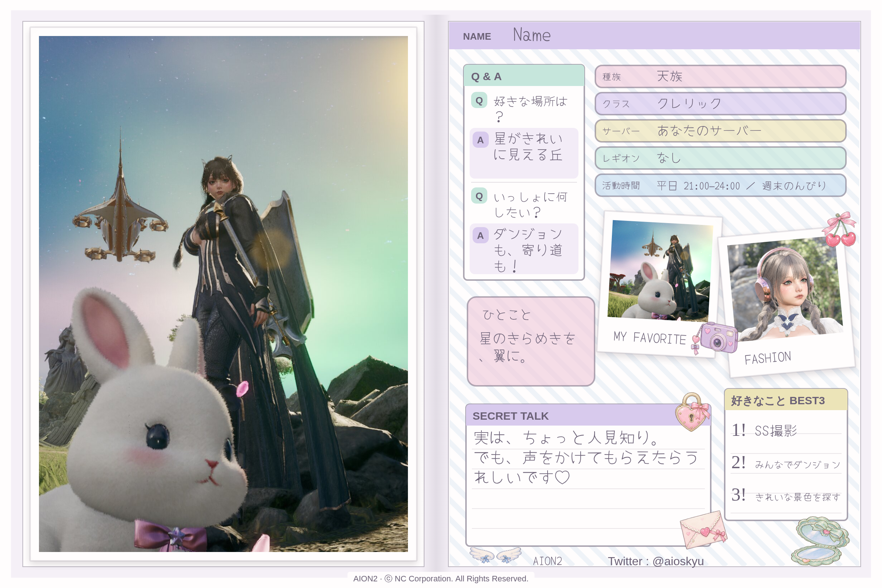Click the pink envelope letter sticker
This screenshot has height=588, width=882.
704,529
